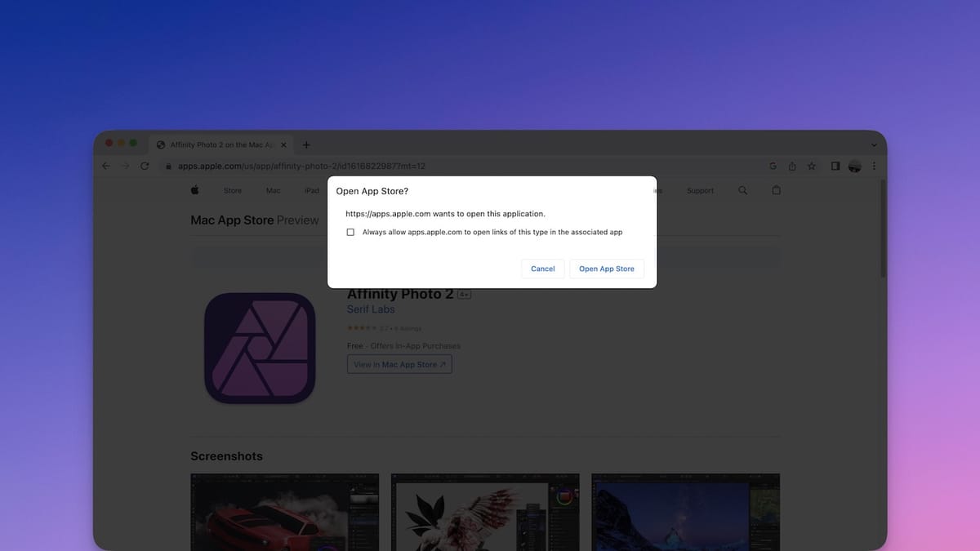980x551 pixels.
Task: Click the Screenshots section heading
Action: pyautogui.click(x=226, y=455)
